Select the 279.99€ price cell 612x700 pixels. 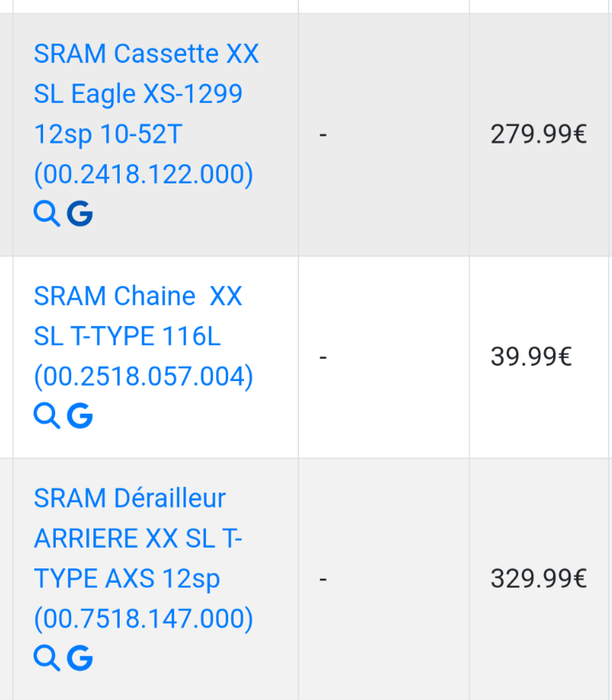[539, 135]
